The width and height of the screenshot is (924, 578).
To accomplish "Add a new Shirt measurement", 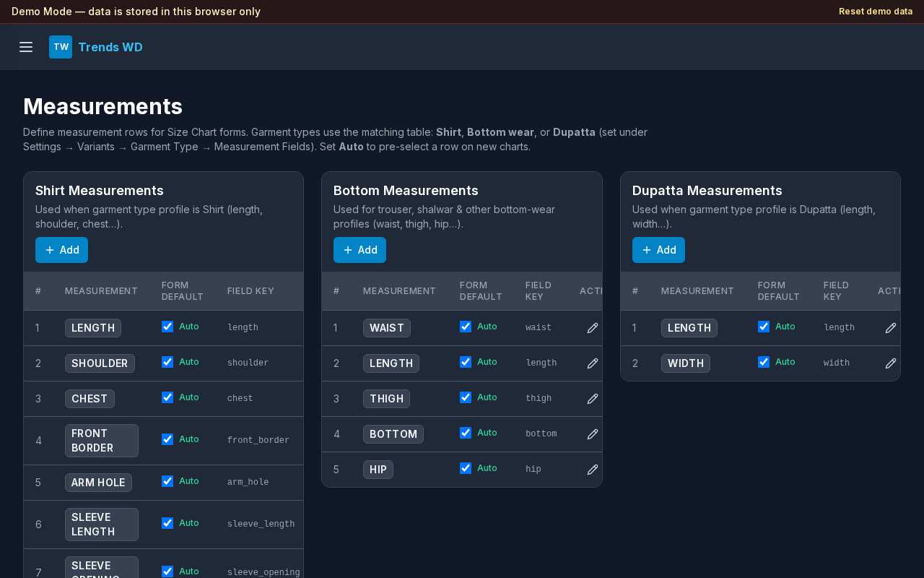I will point(61,250).
